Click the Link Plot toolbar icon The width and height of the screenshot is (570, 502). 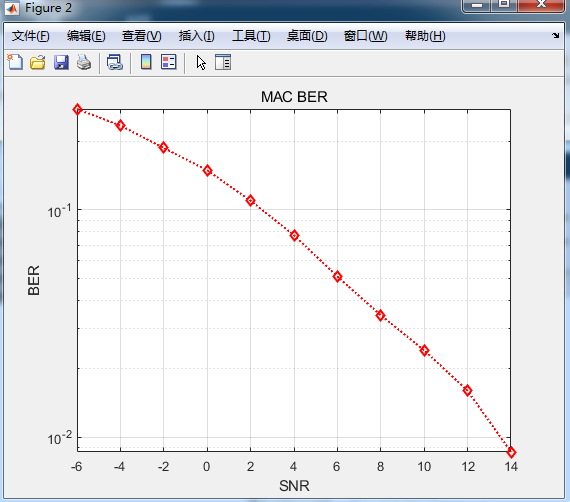115,62
